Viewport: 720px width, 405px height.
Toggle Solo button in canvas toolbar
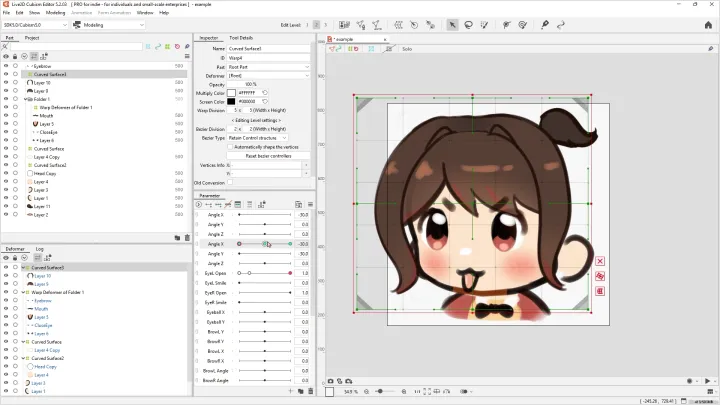[407, 49]
